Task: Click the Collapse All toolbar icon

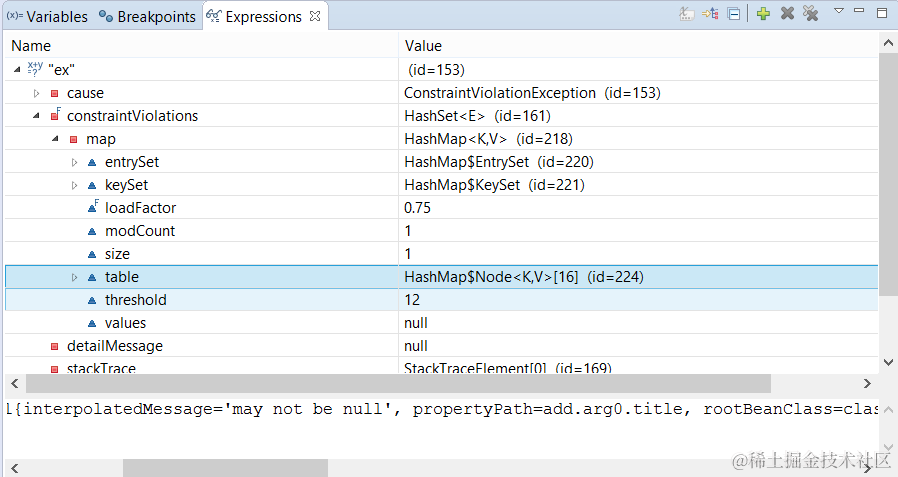Action: pos(734,14)
